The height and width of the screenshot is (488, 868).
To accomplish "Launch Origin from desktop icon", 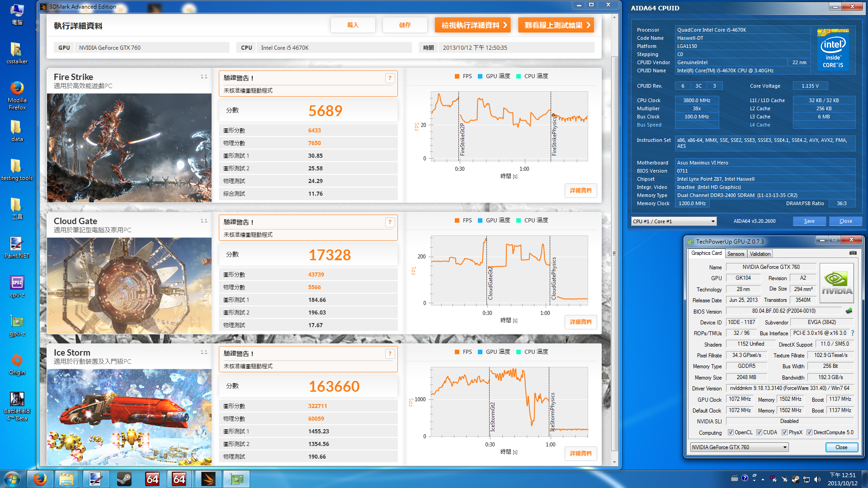I will (17, 364).
